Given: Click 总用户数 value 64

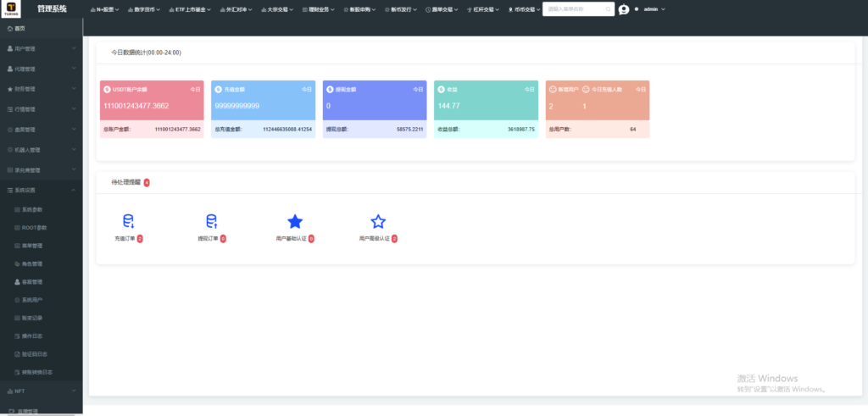Looking at the screenshot, I should (632, 130).
